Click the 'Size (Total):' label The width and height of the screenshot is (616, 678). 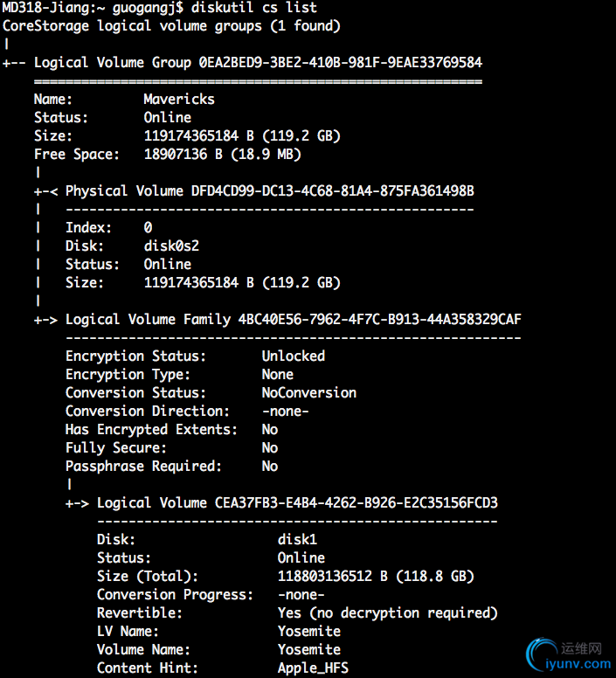point(148,577)
